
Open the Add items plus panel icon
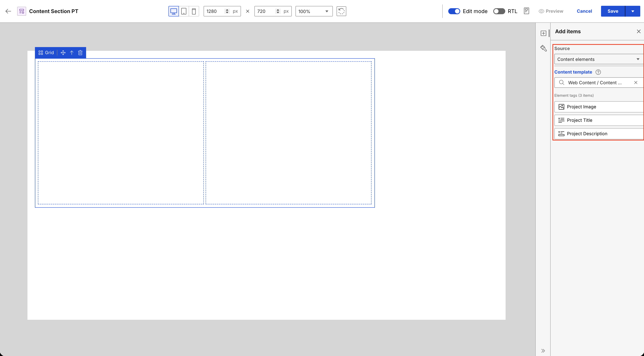[x=543, y=33]
